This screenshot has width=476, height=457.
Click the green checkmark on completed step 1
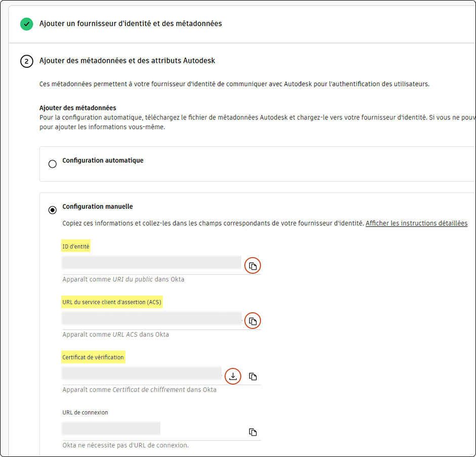[x=26, y=24]
